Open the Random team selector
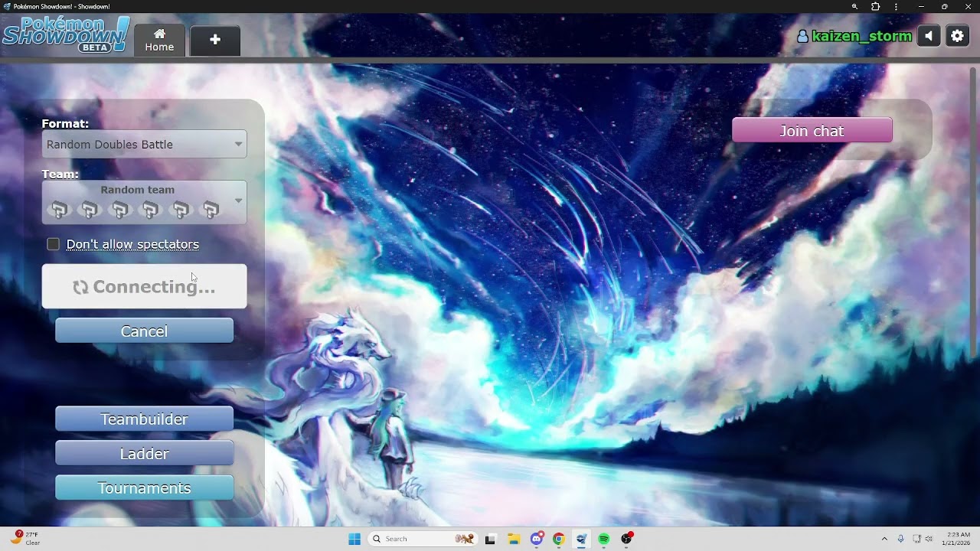The image size is (980, 551). 144,202
